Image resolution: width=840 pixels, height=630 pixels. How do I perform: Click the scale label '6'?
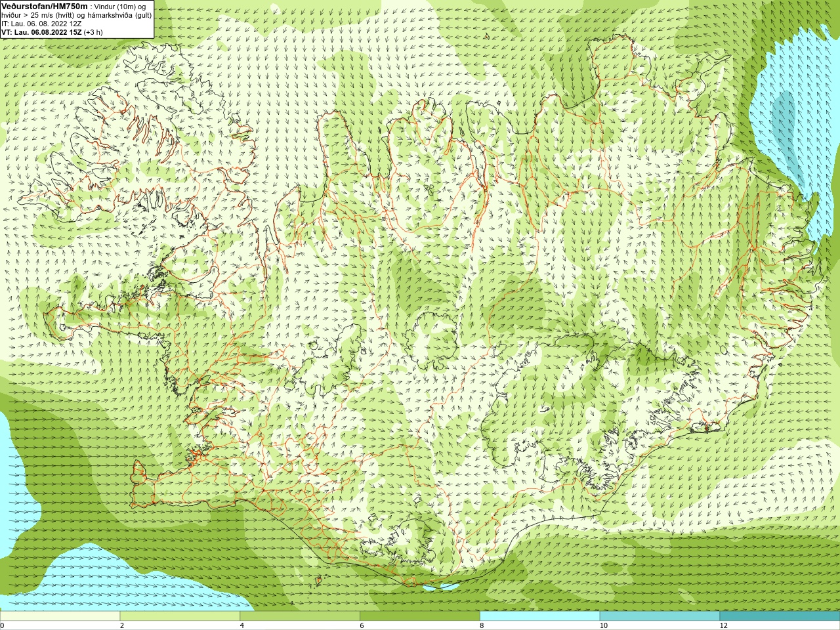362,625
